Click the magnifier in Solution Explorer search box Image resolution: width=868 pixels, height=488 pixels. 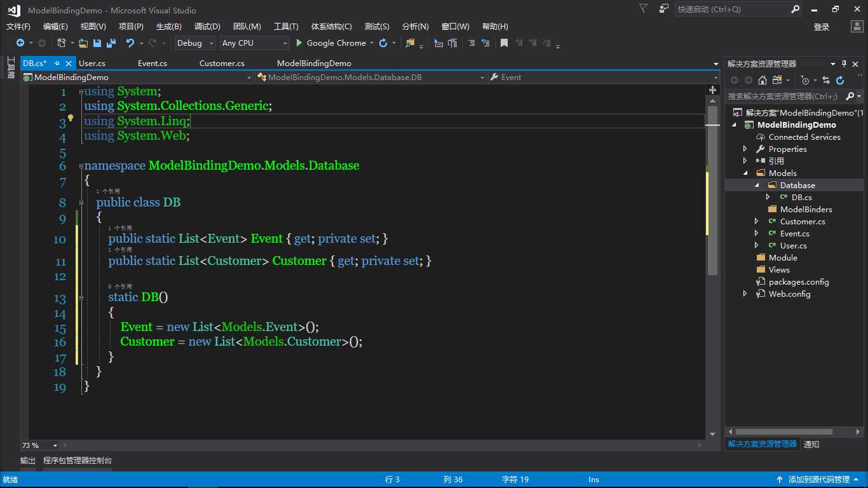click(x=850, y=96)
